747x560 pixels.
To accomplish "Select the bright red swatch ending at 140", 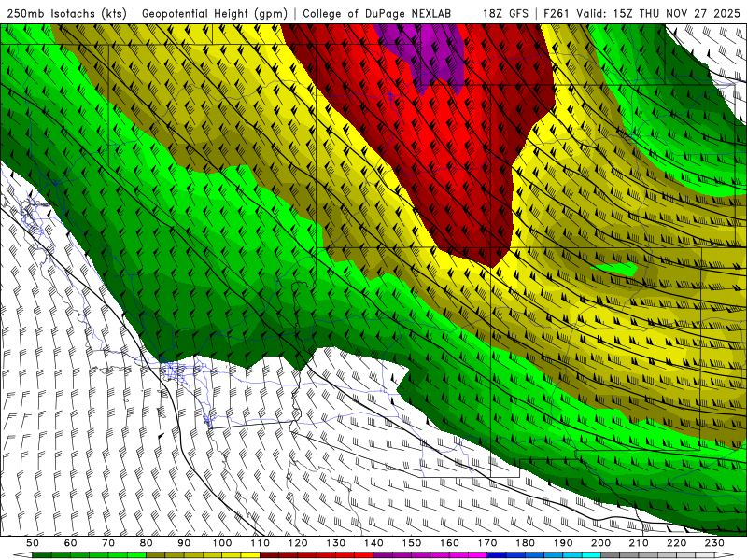I will [364, 555].
